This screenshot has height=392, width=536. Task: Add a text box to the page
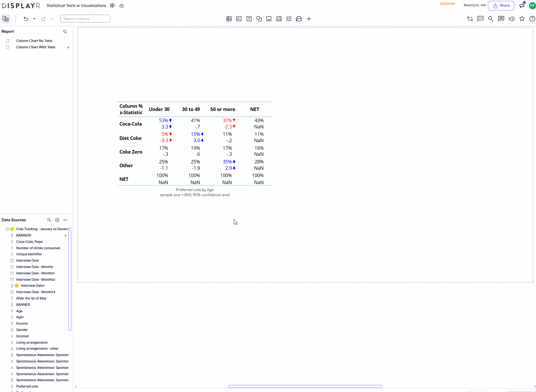(x=249, y=19)
